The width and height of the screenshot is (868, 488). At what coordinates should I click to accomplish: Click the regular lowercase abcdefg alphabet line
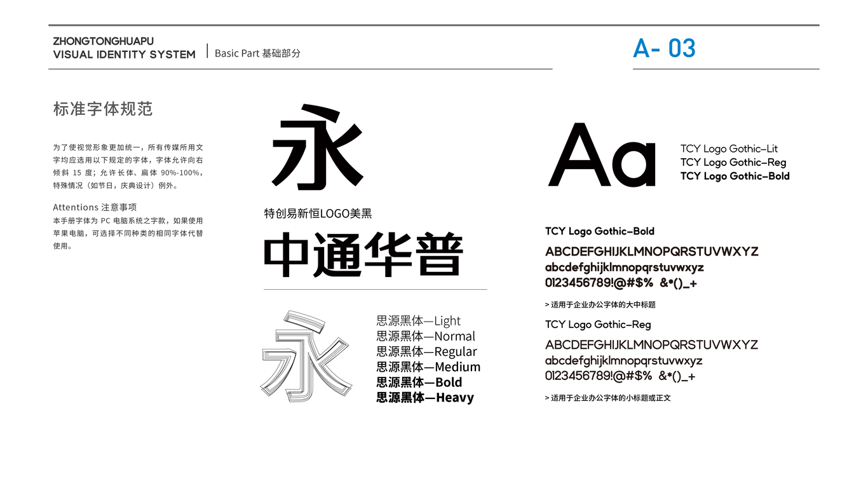click(x=624, y=361)
